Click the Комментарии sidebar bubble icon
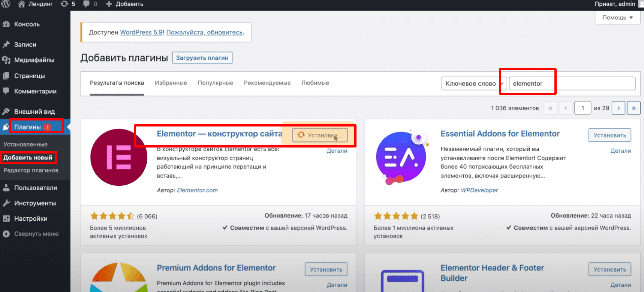The width and height of the screenshot is (644, 292). click(x=6, y=91)
